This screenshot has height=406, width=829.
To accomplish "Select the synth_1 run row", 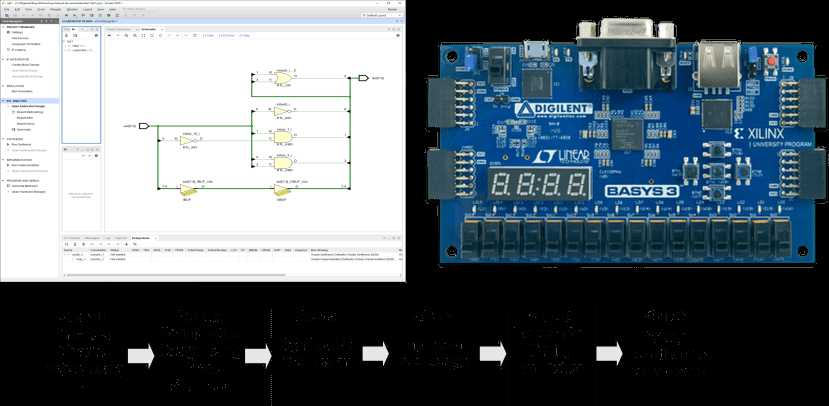I will point(233,254).
